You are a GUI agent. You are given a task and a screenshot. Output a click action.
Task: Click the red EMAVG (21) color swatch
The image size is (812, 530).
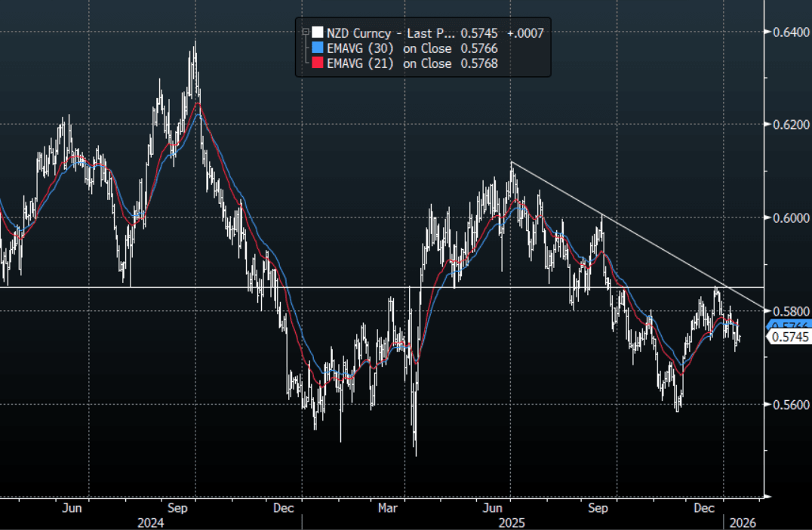(x=318, y=63)
